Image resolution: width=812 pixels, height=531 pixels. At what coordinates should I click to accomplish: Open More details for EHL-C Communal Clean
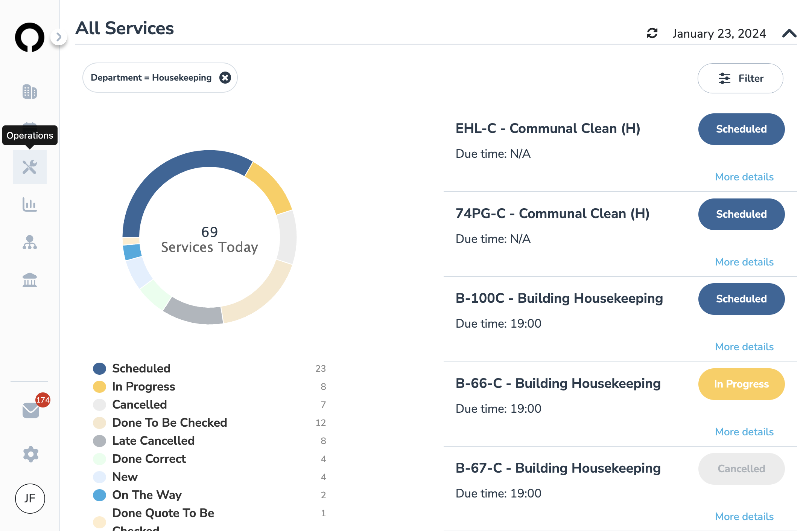(744, 177)
